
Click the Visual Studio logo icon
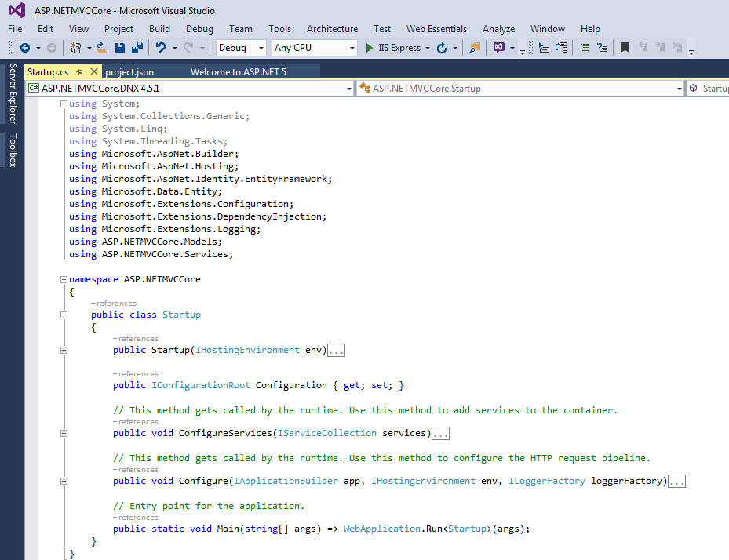click(17, 10)
